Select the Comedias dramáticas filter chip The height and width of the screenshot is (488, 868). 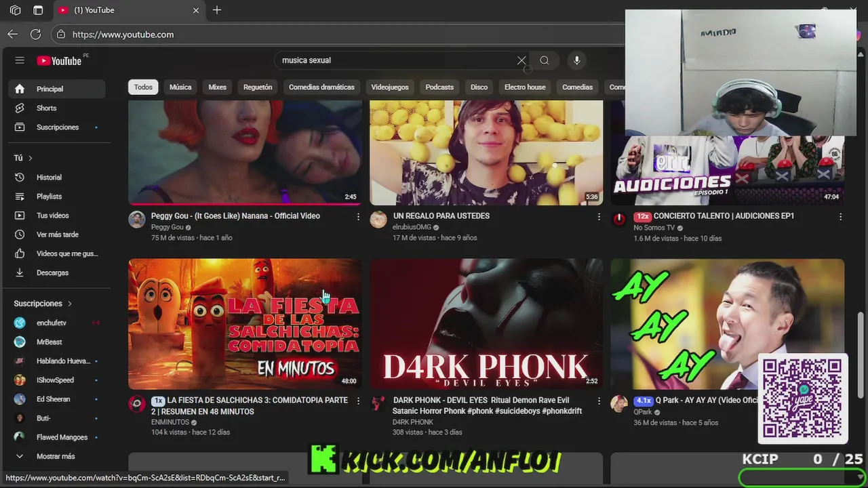click(321, 87)
